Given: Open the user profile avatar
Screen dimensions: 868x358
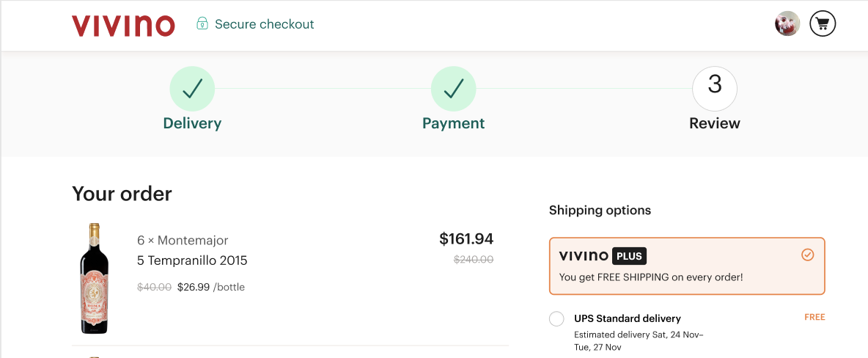Looking at the screenshot, I should [x=787, y=24].
